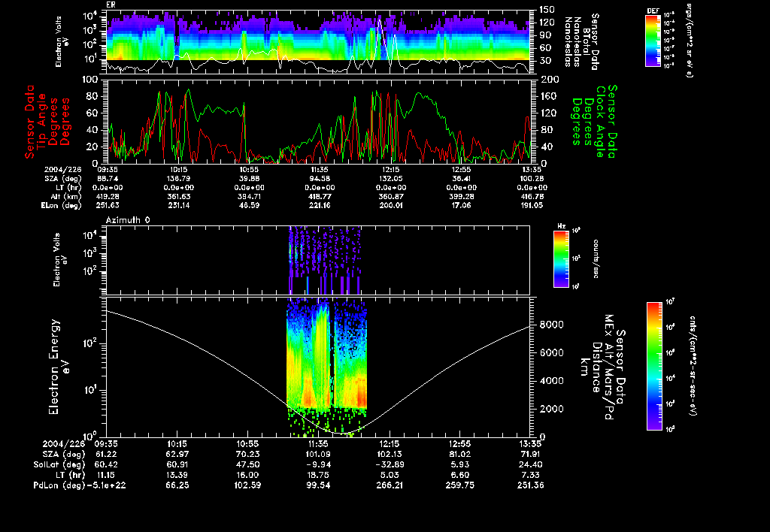This screenshot has height=532, width=770.
Task: Click the LT value 11.15
Action: pos(105,475)
